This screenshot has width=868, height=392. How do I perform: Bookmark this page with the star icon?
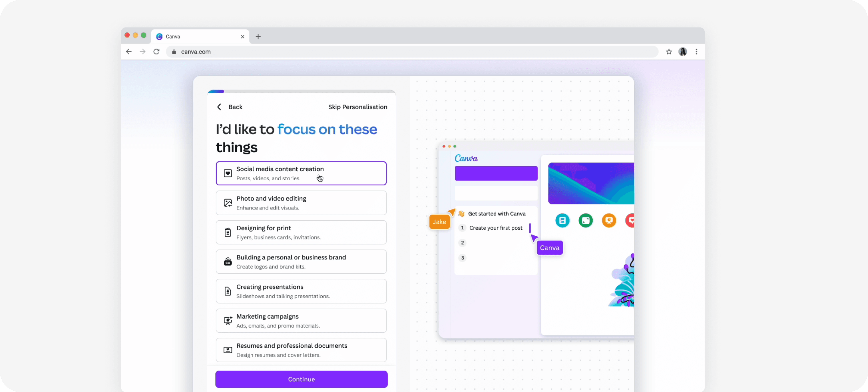(x=669, y=51)
